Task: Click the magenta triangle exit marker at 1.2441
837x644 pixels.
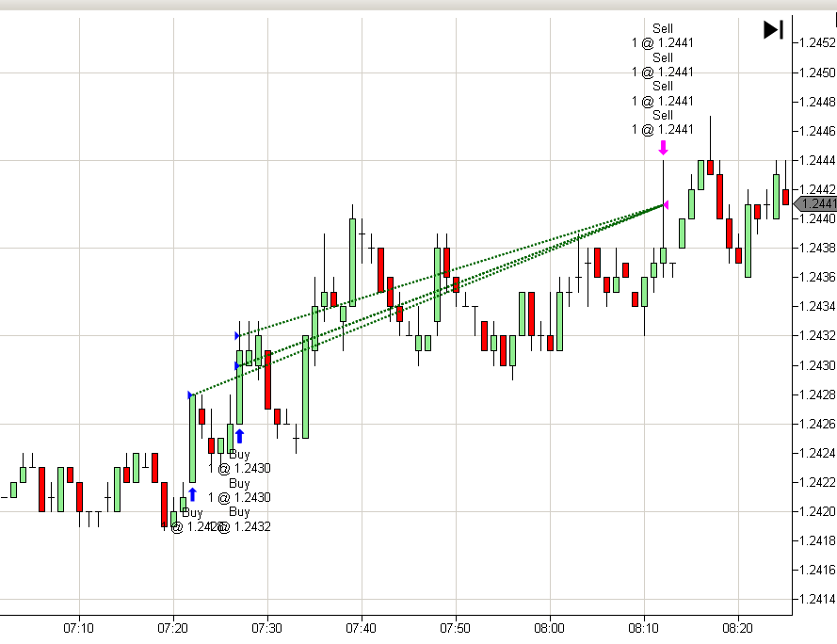Action: point(666,204)
